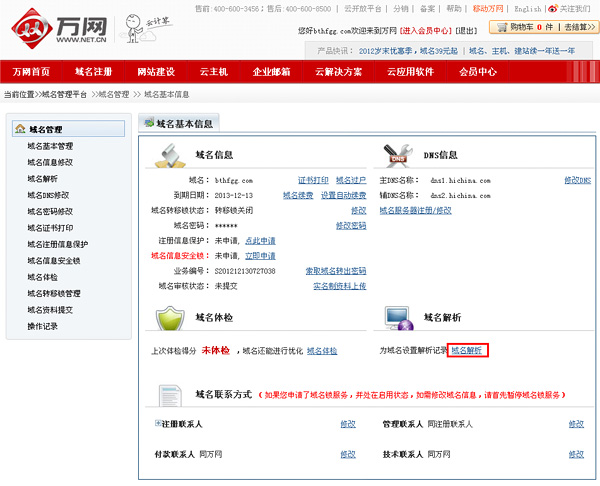This screenshot has height=486, width=600.
Task: Open the 云应用软件 navigation item
Action: [x=410, y=72]
